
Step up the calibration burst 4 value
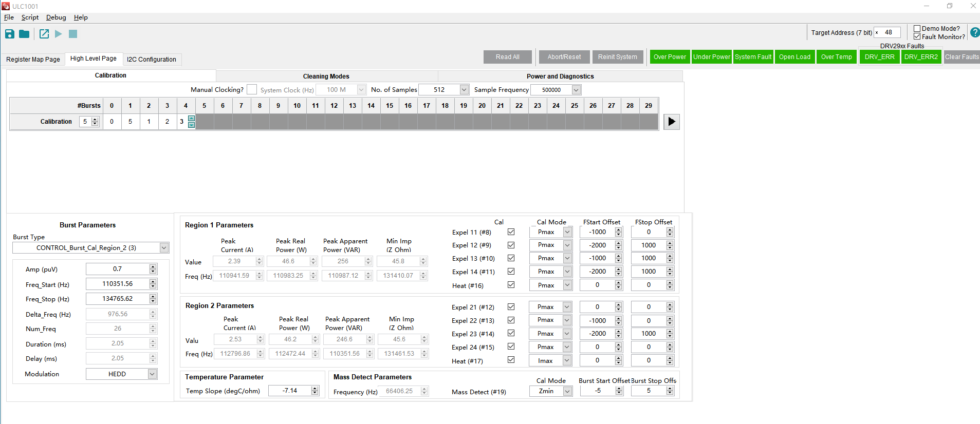(192, 119)
